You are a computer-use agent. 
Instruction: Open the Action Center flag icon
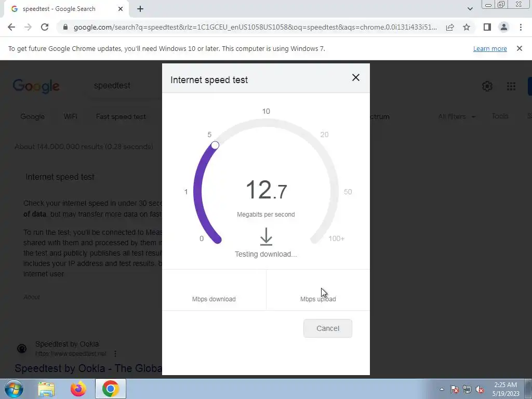tap(454, 389)
